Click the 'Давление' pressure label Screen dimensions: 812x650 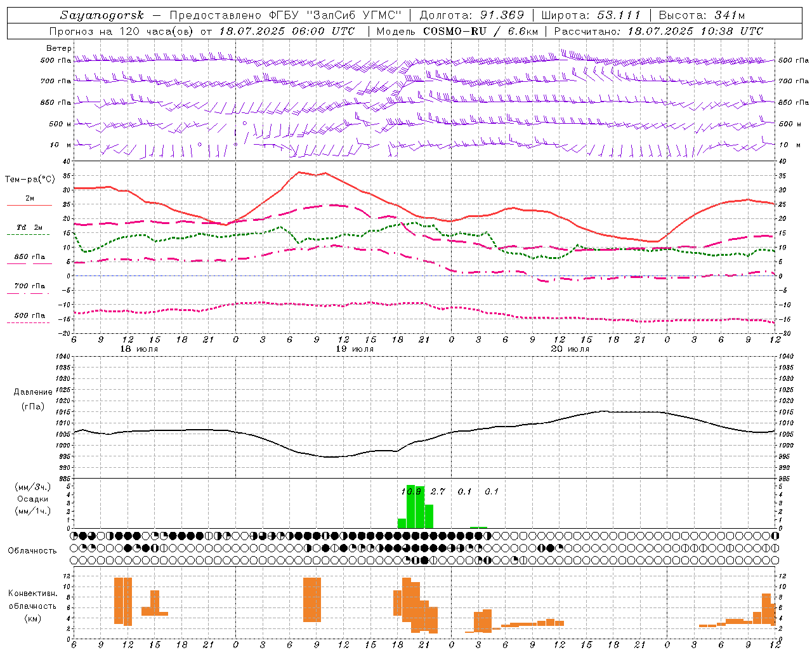33,392
